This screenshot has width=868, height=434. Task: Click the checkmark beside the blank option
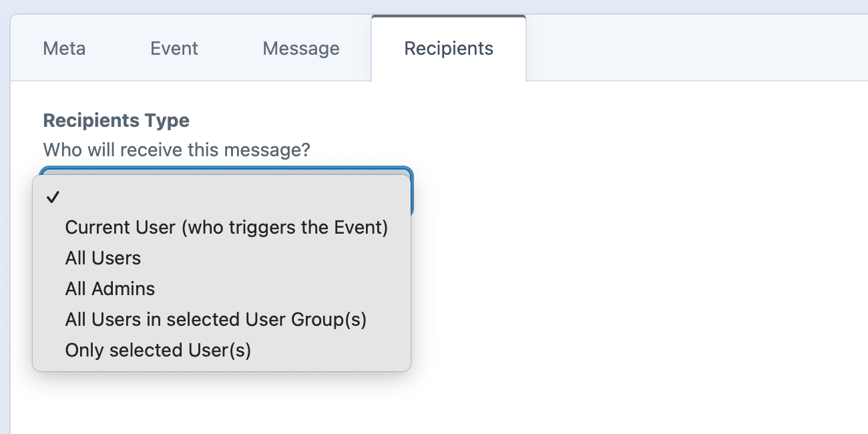pos(54,197)
